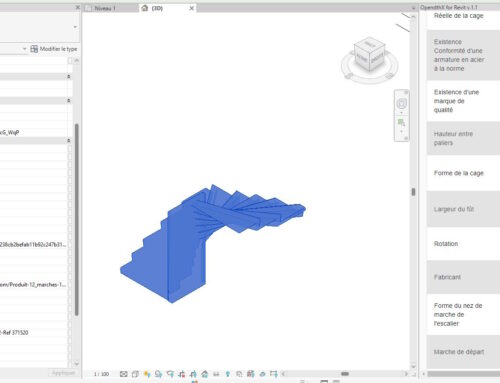Switch to the {3D} view tab

168,8
